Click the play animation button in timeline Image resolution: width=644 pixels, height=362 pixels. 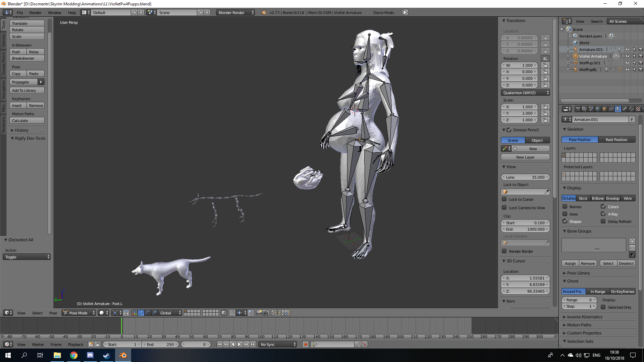point(239,344)
